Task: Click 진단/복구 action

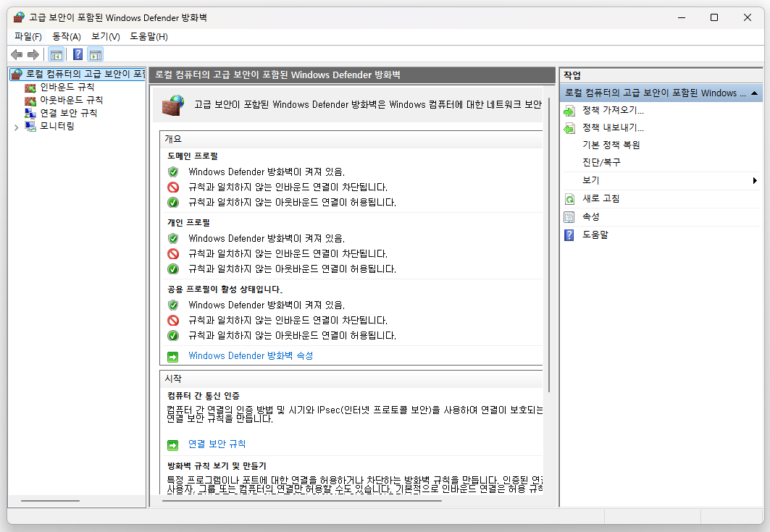Action: 601,162
